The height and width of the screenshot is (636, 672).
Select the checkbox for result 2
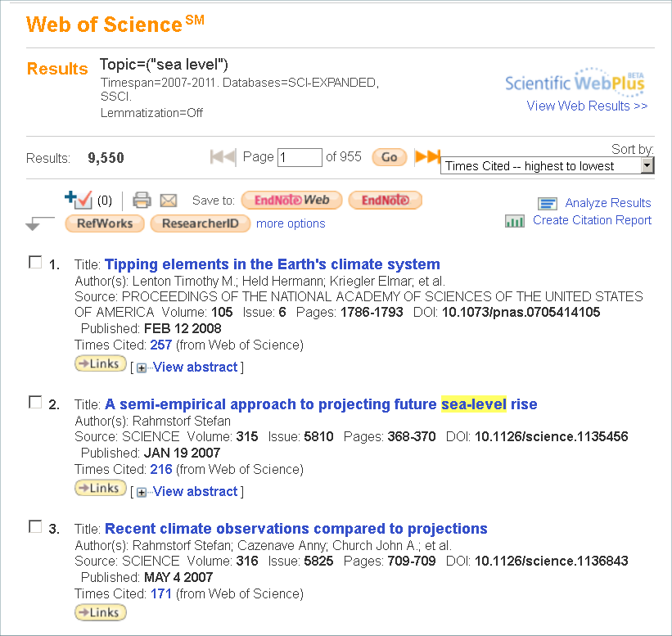(35, 402)
